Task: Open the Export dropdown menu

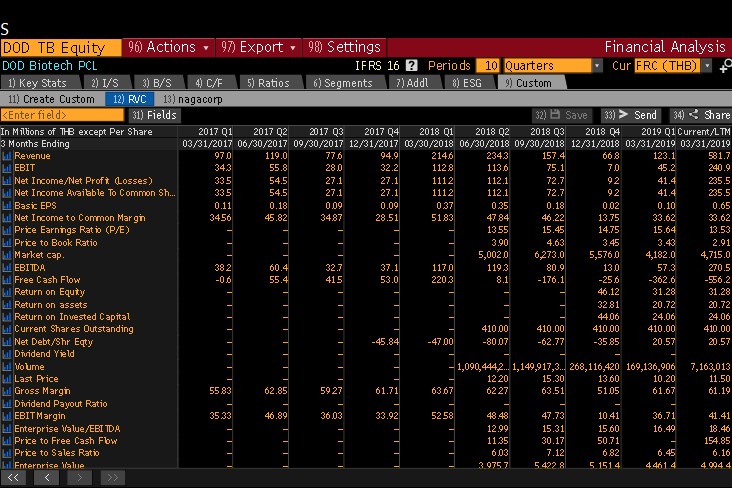Action: click(x=259, y=47)
